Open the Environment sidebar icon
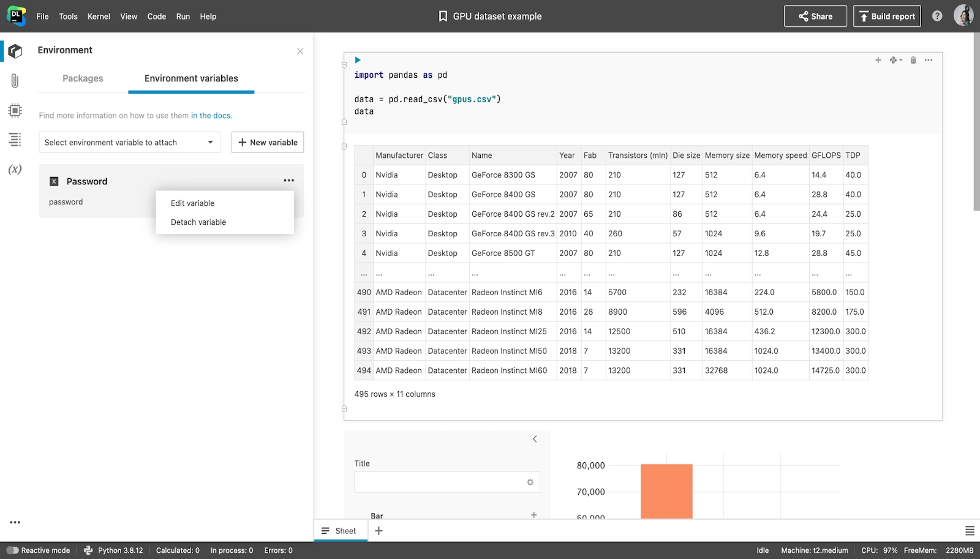The width and height of the screenshot is (980, 559). (x=15, y=51)
